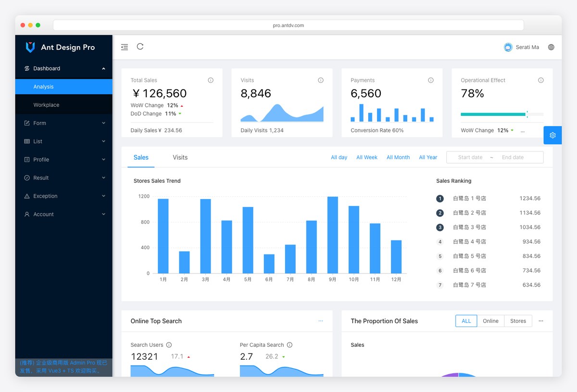Image resolution: width=577 pixels, height=392 pixels.
Task: Expand the Form submenu chevron
Action: point(103,123)
